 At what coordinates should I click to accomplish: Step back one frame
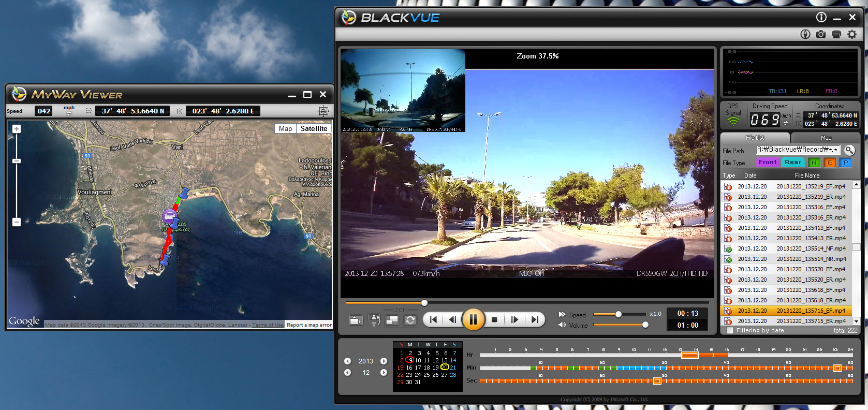(x=452, y=319)
